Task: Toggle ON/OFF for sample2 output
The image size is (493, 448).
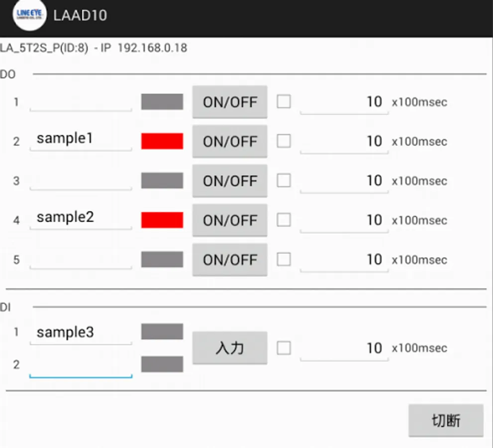Action: pos(230,220)
